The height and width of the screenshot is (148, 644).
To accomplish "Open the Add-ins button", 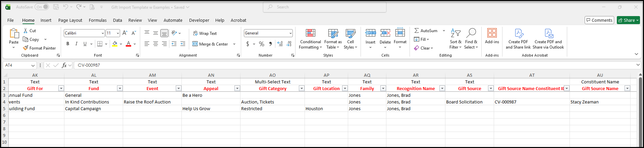I will (492, 36).
